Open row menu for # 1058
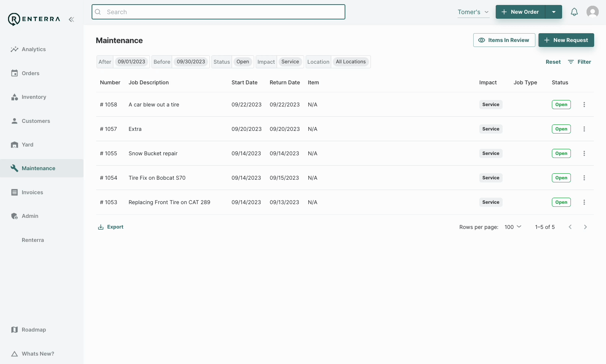Screen dimensions: 606x364 click(x=584, y=105)
